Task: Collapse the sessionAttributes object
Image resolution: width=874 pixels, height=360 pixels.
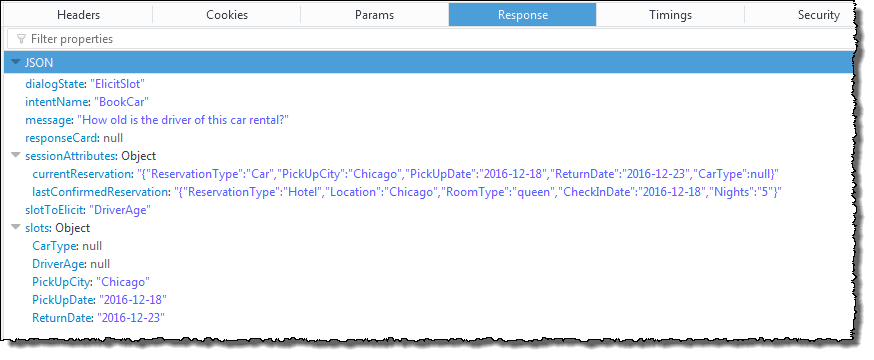Action: tap(16, 156)
